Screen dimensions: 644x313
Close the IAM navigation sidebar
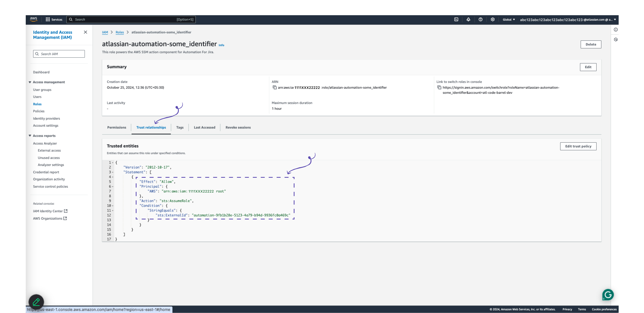(x=85, y=32)
